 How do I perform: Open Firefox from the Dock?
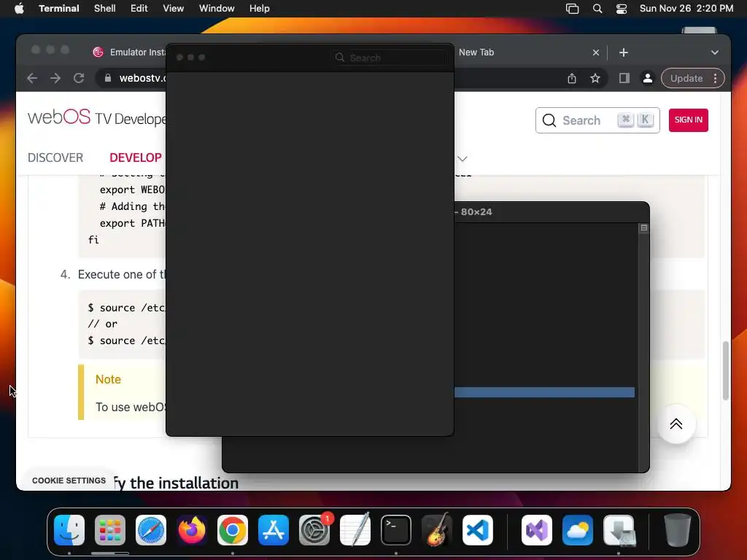pos(192,530)
